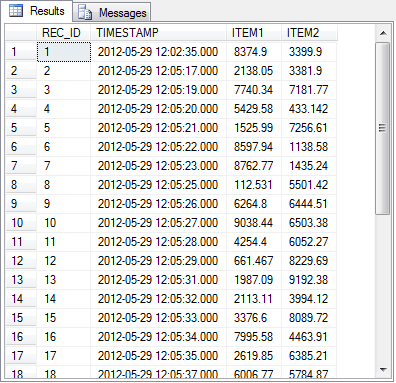Select the REC_ID column header
This screenshot has height=383, width=396.
click(63, 33)
